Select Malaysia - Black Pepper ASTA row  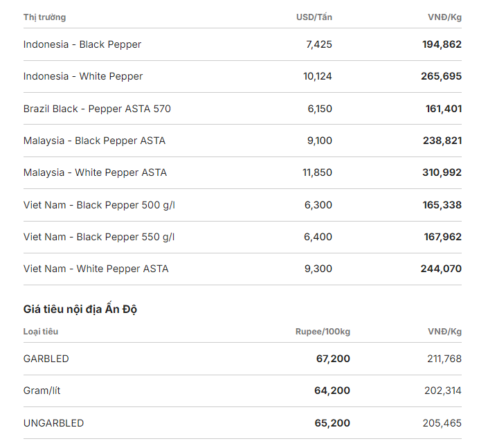click(242, 141)
